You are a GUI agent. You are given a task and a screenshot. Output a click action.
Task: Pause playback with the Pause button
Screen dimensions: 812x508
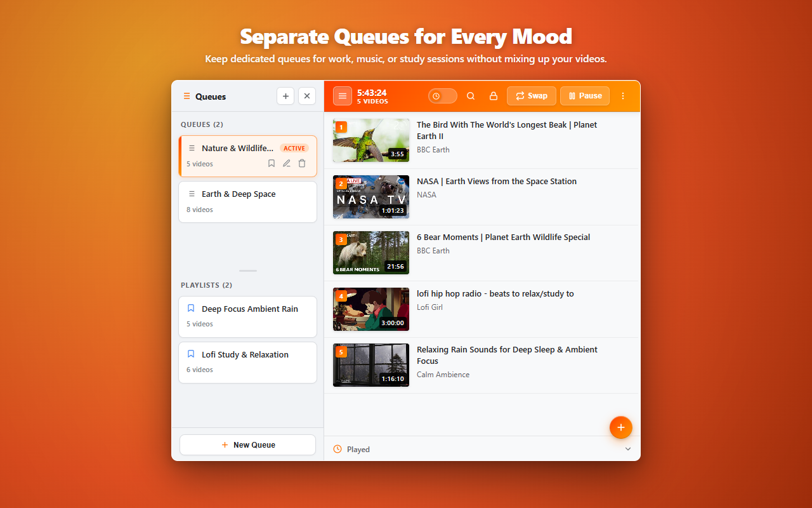[585, 96]
